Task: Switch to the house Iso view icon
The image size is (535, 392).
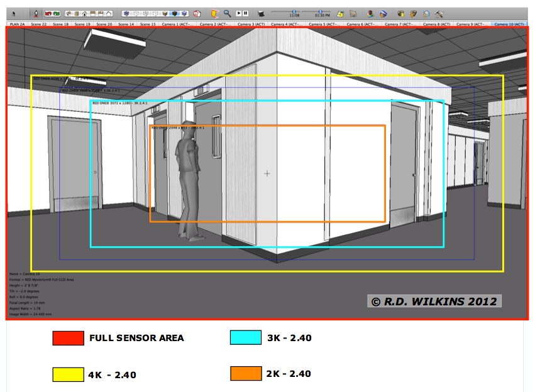Action: click(67, 13)
